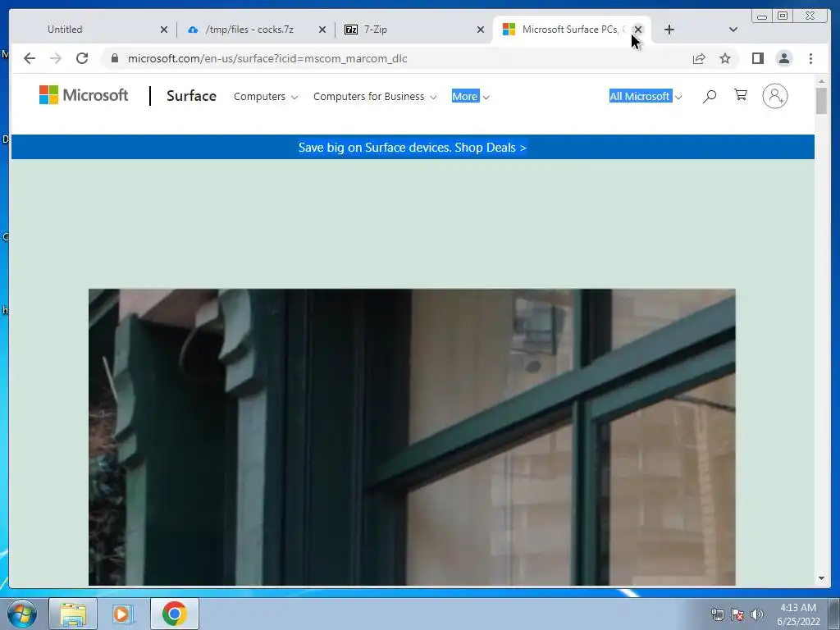Image resolution: width=840 pixels, height=630 pixels.
Task: Go back to the previous page
Action: 30,58
